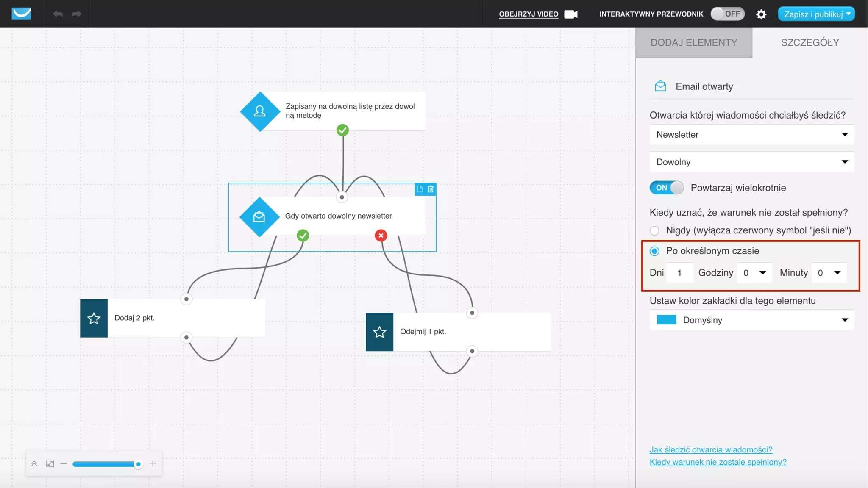Click the GetResponse logo icon
Screen dimensions: 868x488
[21, 14]
